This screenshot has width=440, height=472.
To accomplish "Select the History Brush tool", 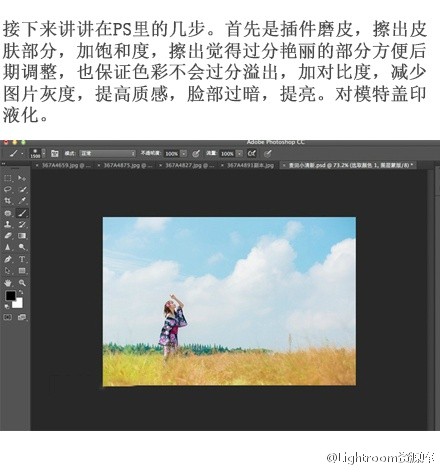I will 22,224.
